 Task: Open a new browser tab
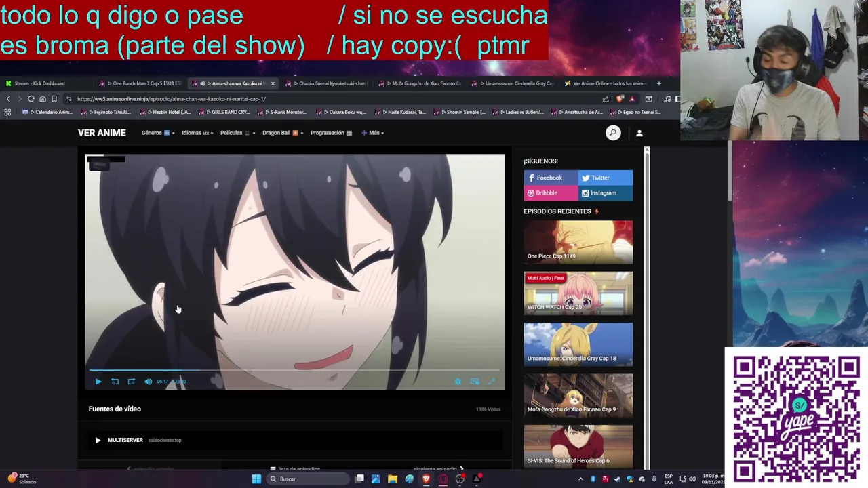[658, 83]
